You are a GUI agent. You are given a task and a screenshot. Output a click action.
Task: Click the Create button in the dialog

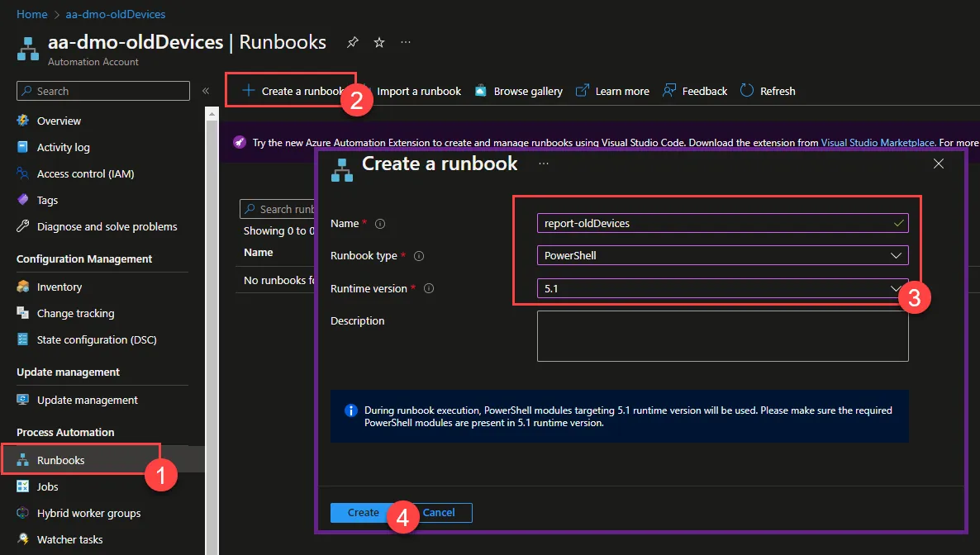(x=363, y=513)
